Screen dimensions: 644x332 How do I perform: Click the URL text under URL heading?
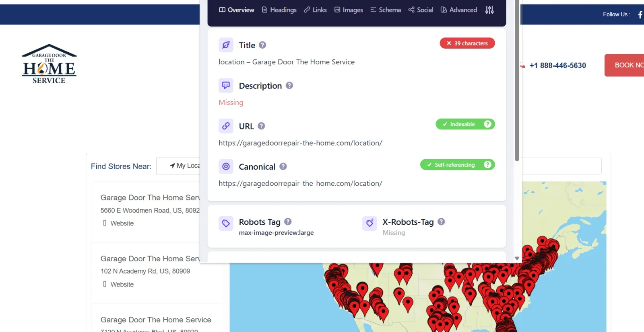[300, 143]
